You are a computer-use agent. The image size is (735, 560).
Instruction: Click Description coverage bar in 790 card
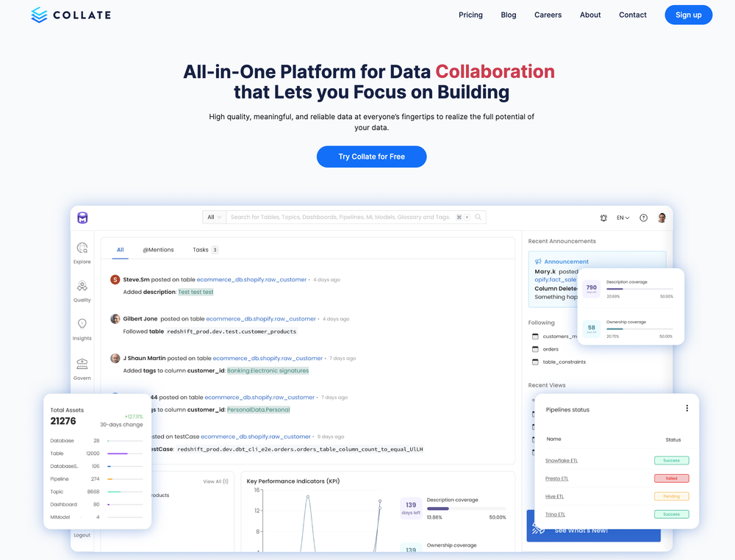point(639,289)
